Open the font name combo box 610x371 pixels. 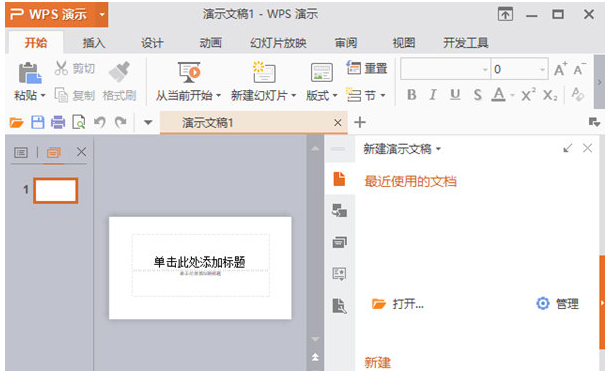pyautogui.click(x=445, y=69)
